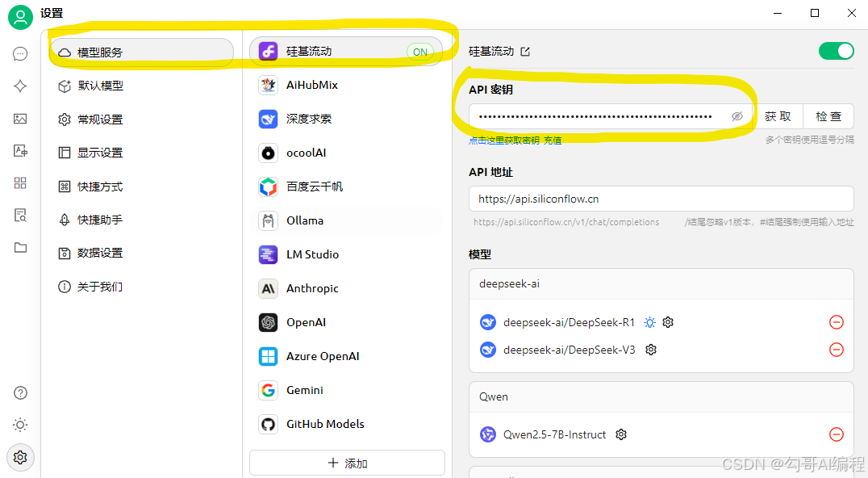Select 常规设置 in settings menu
The height and width of the screenshot is (478, 868).
point(141,119)
